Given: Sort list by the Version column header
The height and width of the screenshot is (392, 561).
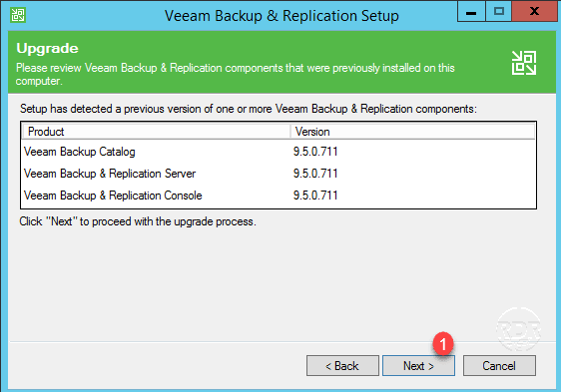Looking at the screenshot, I should coord(412,132).
